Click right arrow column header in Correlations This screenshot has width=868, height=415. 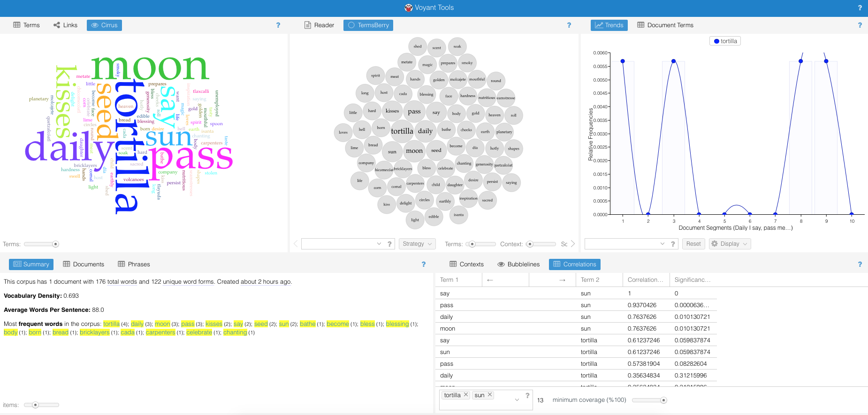(552, 280)
